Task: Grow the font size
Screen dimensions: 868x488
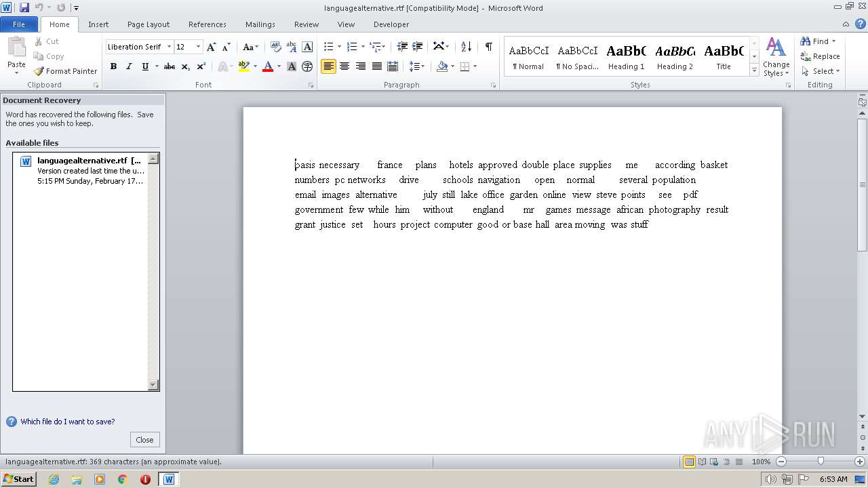Action: 212,47
